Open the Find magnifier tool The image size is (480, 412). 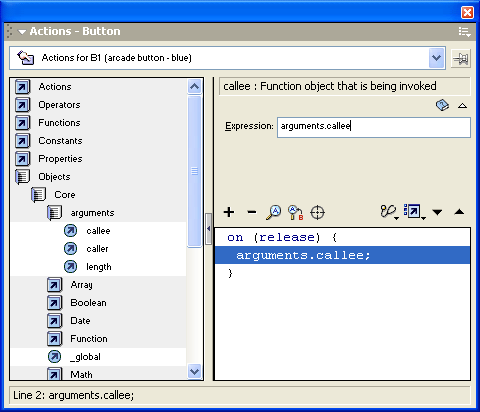click(x=274, y=212)
